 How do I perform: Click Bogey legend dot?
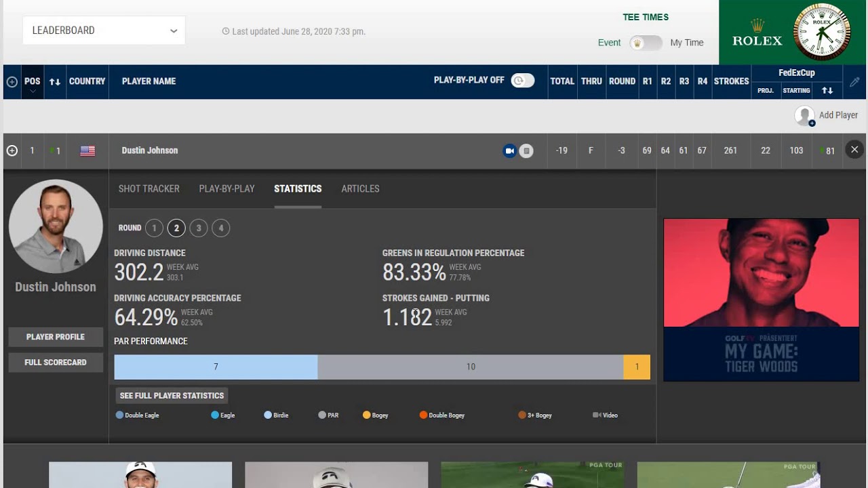click(367, 415)
